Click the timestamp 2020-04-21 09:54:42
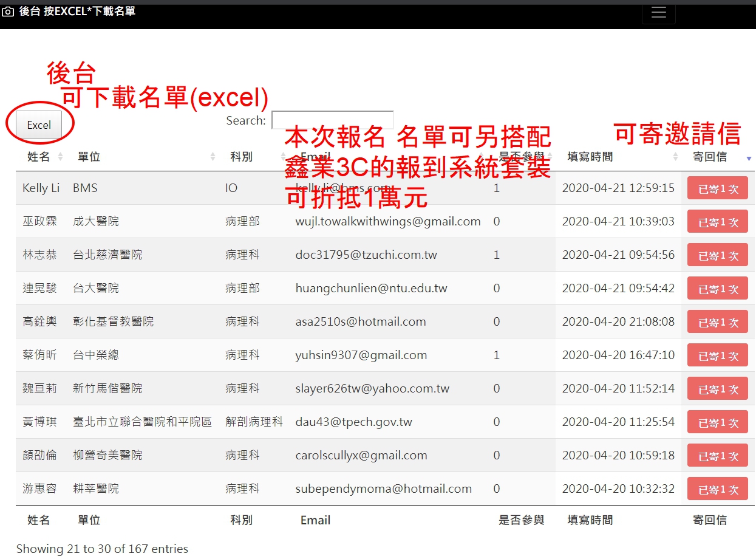The width and height of the screenshot is (756, 559). 618,288
